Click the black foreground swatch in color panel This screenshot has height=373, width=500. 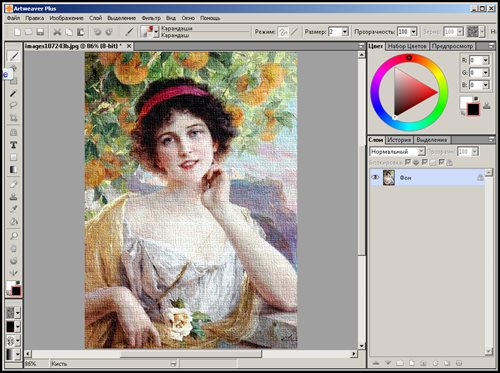pos(473,109)
